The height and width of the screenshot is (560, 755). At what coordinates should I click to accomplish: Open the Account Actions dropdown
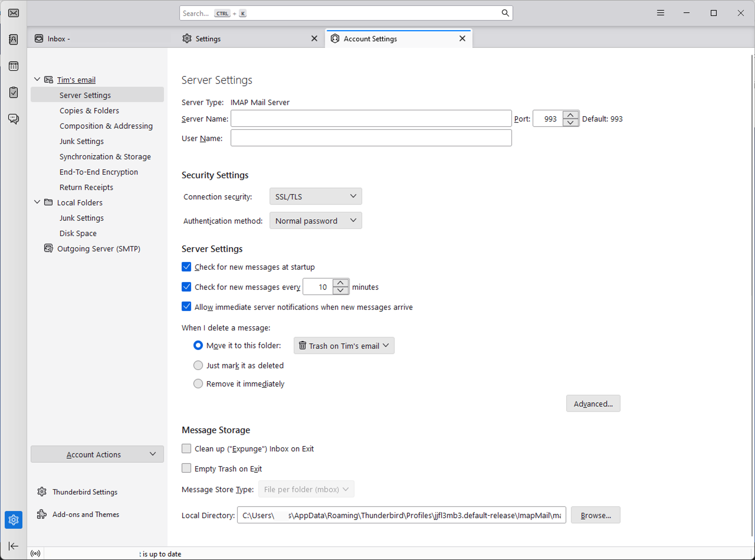(x=97, y=454)
